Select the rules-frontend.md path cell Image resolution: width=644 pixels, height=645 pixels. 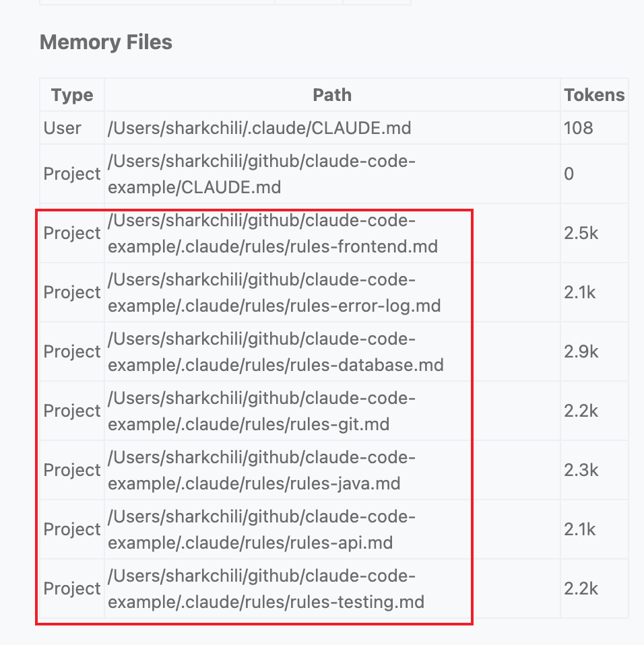tap(273, 234)
